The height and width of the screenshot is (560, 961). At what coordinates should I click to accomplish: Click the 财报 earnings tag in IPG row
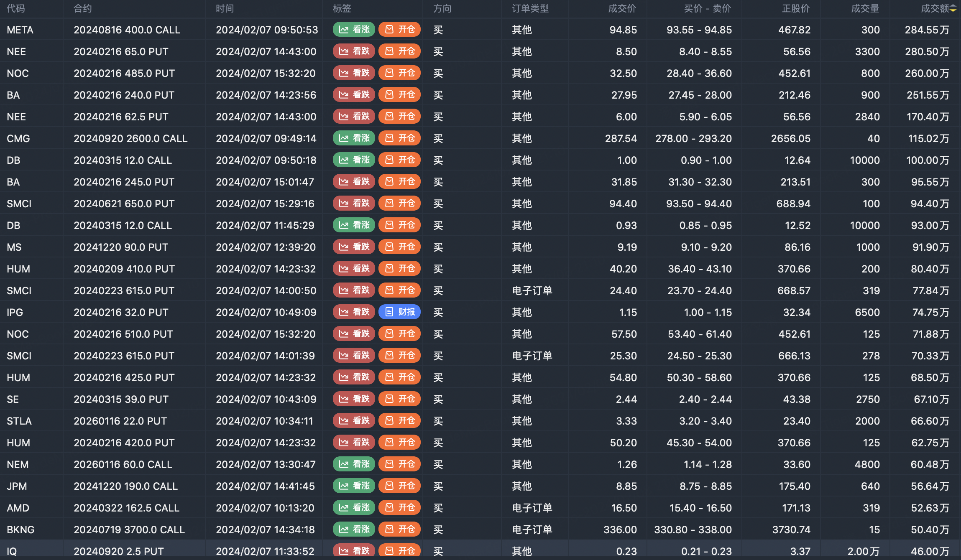click(x=399, y=312)
